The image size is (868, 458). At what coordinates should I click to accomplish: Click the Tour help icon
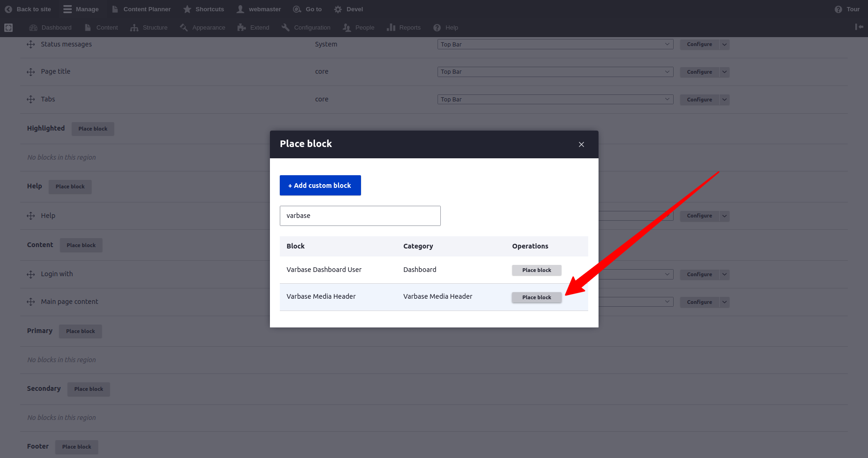tap(838, 9)
